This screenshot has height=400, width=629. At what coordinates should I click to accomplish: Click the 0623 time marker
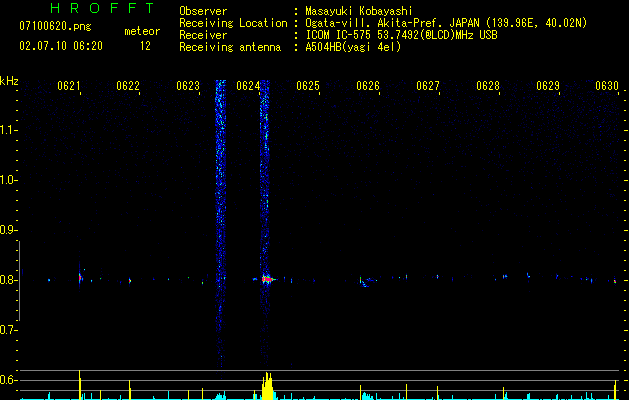[x=188, y=86]
